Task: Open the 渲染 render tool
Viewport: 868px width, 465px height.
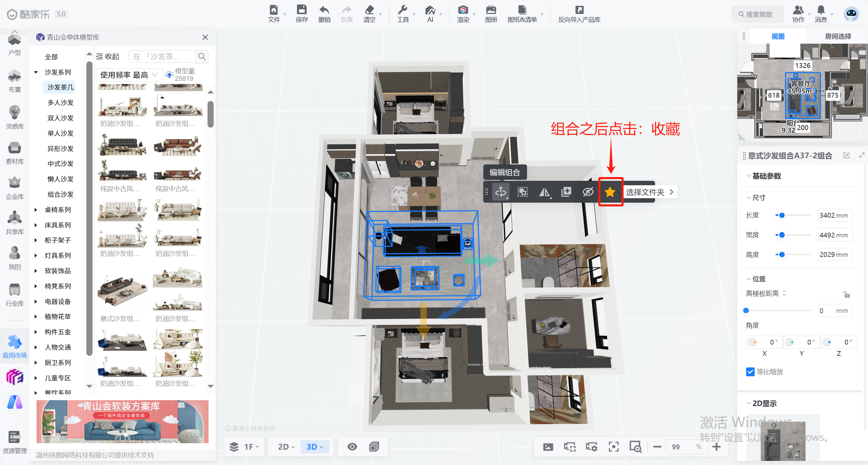Action: point(463,14)
